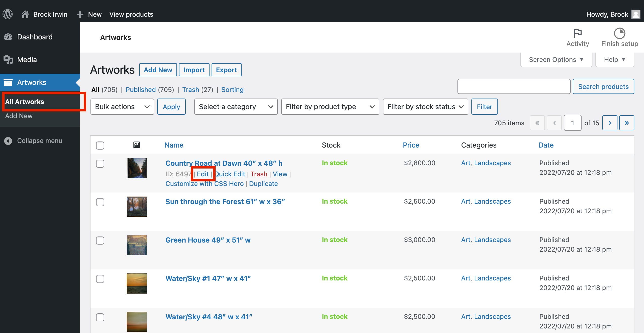644x333 pixels.
Task: Click the Media library icon in sidebar
Action: pyautogui.click(x=8, y=60)
